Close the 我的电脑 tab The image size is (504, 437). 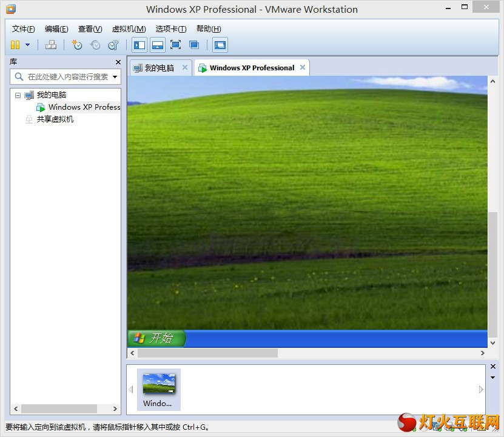point(185,67)
